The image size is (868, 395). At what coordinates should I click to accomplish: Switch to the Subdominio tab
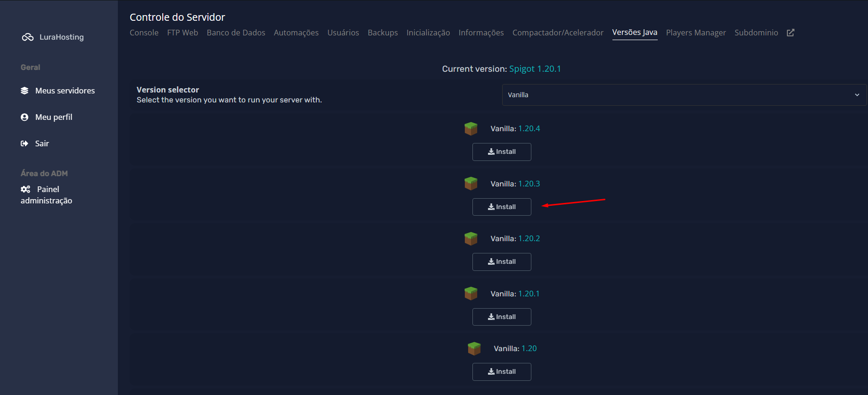pos(756,33)
